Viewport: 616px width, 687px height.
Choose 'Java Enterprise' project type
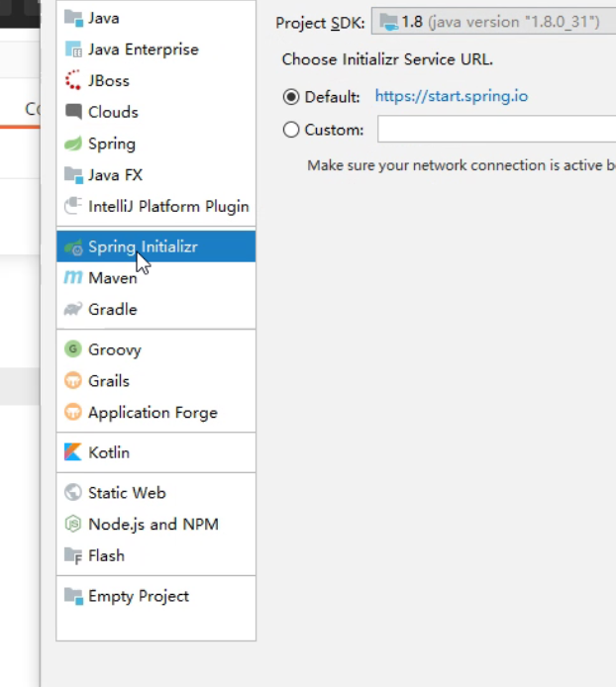(144, 49)
